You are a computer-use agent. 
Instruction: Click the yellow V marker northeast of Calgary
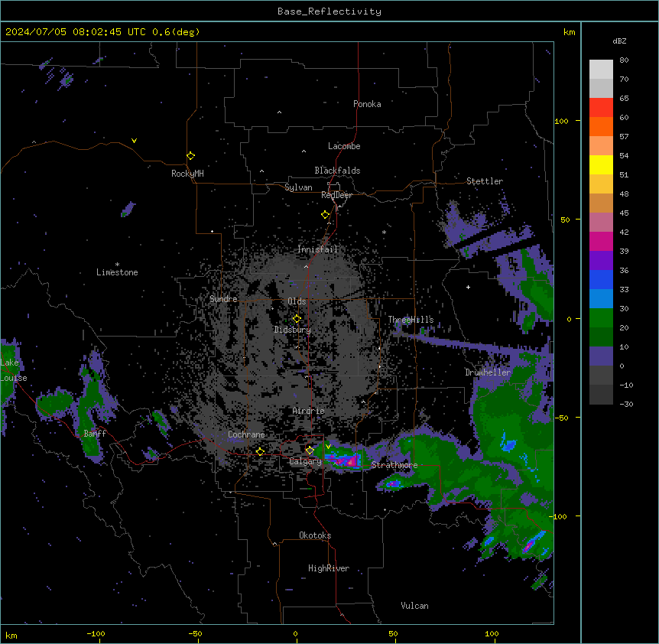coord(328,447)
